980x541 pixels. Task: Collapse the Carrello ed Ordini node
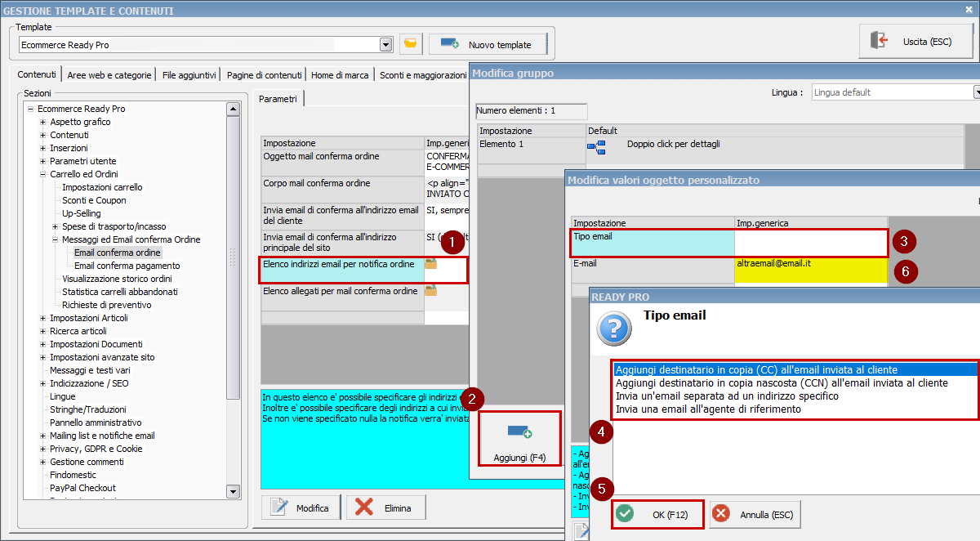click(x=42, y=174)
